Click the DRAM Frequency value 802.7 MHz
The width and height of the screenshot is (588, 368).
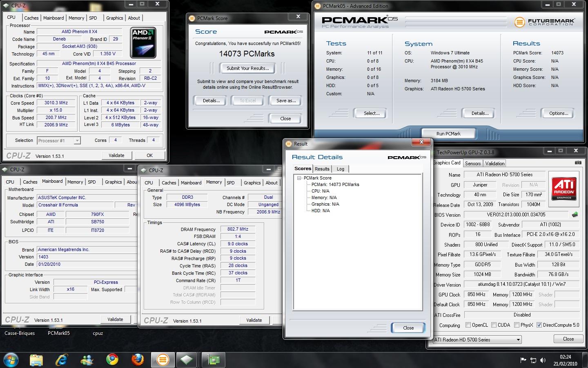coord(238,229)
